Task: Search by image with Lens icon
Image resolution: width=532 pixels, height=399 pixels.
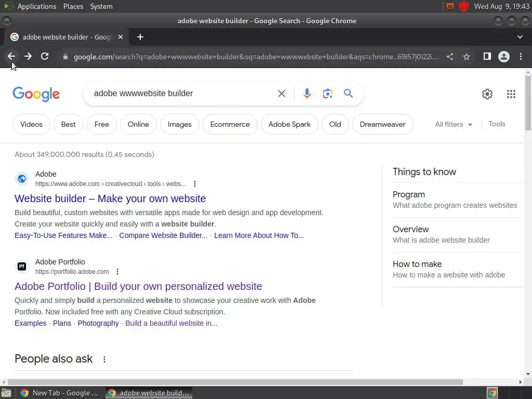Action: (x=327, y=94)
